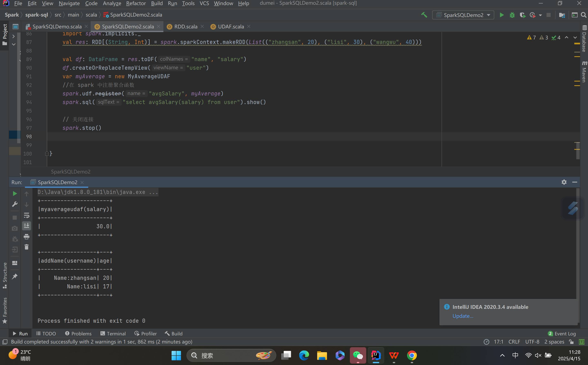
Task: Toggle soft-wrap in console output
Action: click(27, 215)
